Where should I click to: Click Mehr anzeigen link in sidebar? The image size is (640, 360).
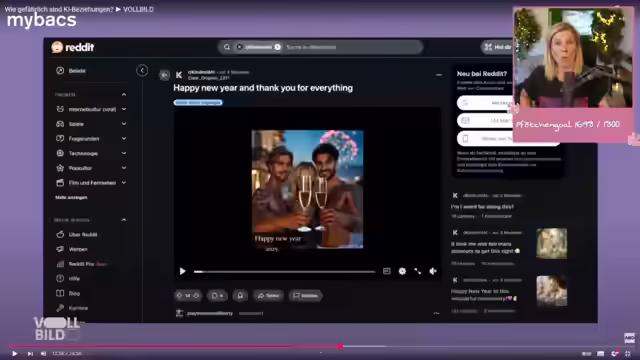point(71,198)
